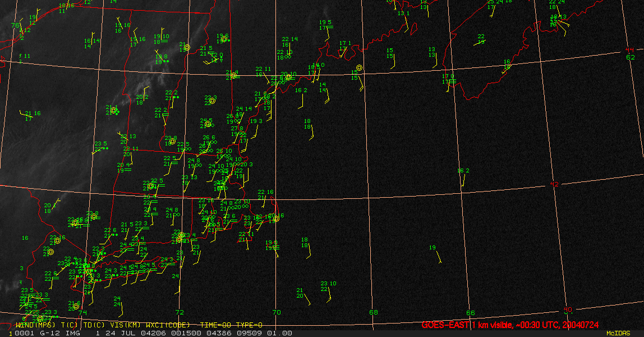Click the 74 longitude label
This screenshot has width=644, height=337.
[82, 312]
